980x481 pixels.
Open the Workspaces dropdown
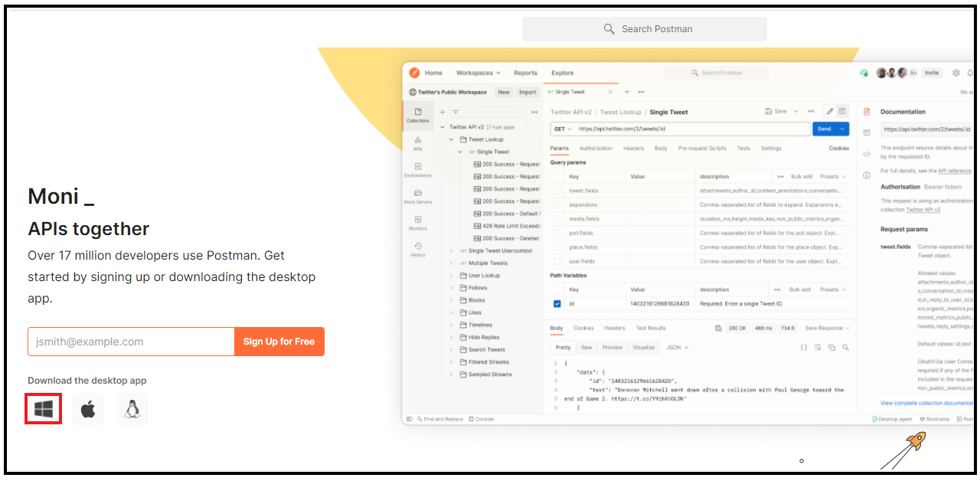[478, 73]
